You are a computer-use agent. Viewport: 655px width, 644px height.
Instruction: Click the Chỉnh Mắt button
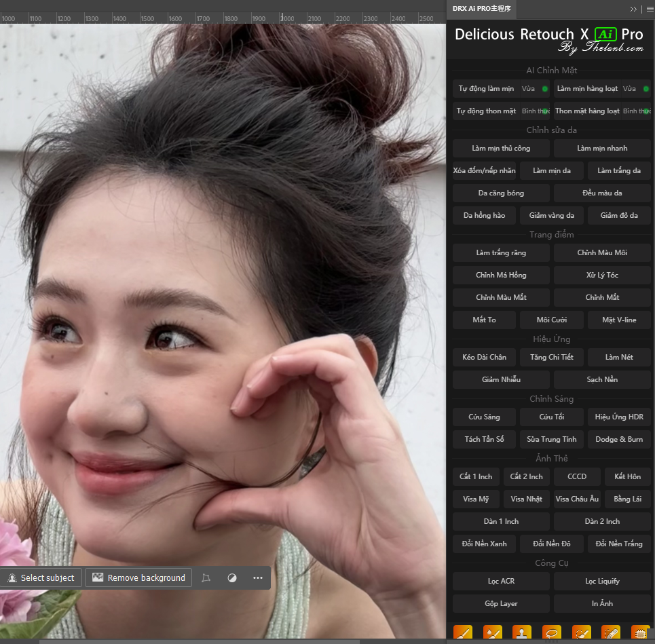tap(602, 297)
